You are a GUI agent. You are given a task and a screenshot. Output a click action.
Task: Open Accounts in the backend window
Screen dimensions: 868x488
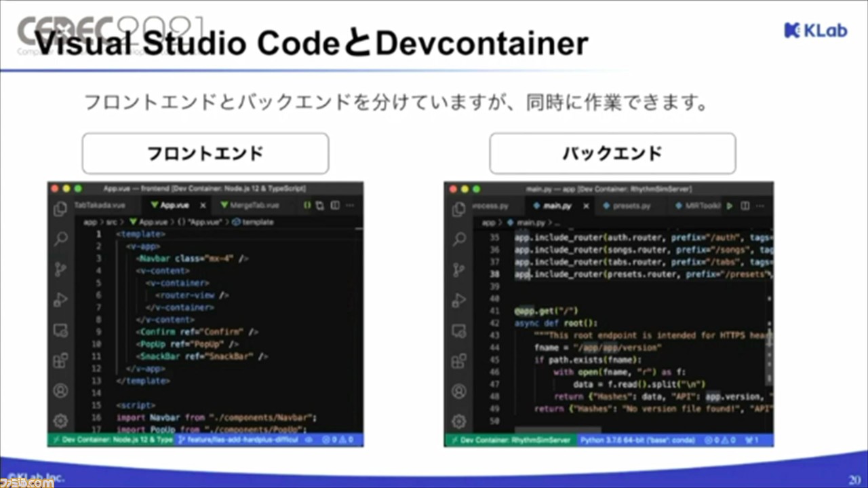(x=459, y=391)
